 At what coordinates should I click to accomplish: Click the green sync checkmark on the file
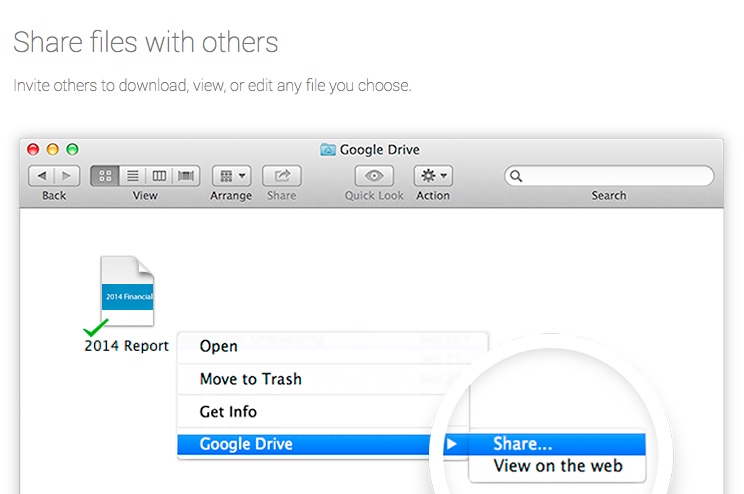[x=95, y=327]
